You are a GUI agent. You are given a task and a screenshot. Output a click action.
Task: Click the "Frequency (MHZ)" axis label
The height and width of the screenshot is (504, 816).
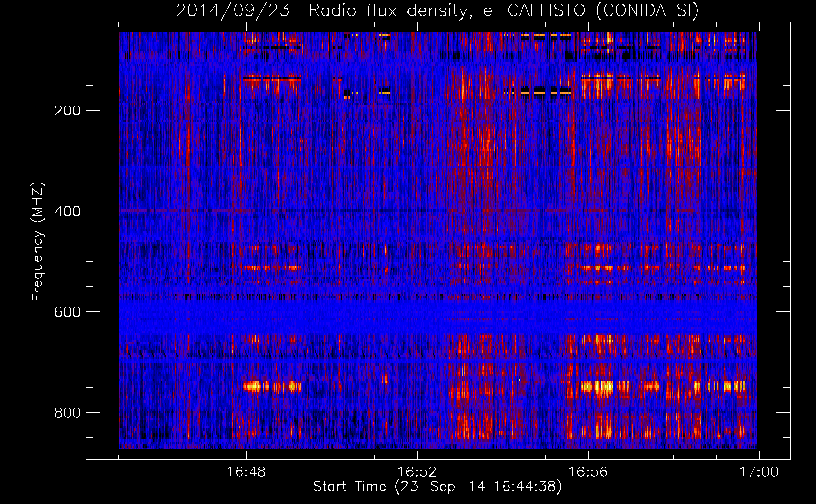(x=37, y=242)
